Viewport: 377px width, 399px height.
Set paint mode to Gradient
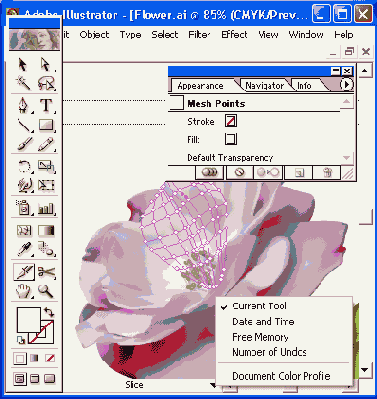[x=34, y=359]
